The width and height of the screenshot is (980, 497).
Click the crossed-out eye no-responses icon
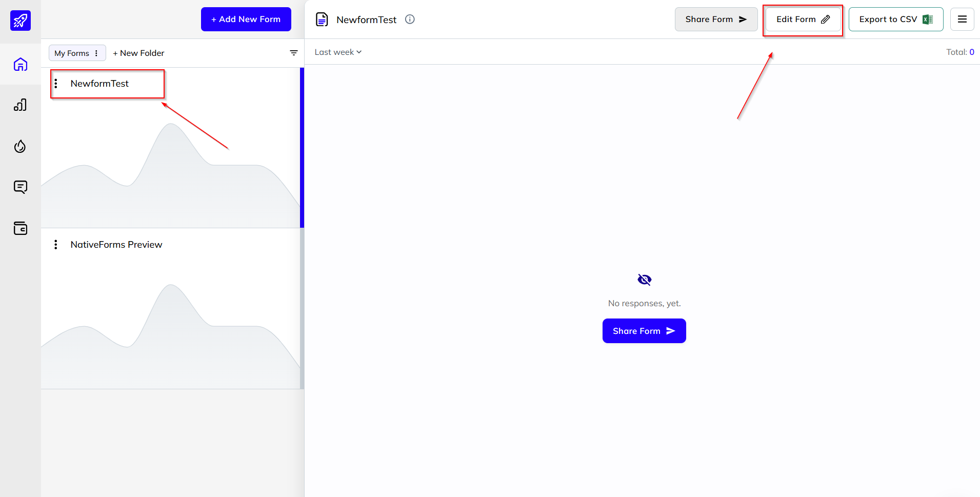point(644,280)
